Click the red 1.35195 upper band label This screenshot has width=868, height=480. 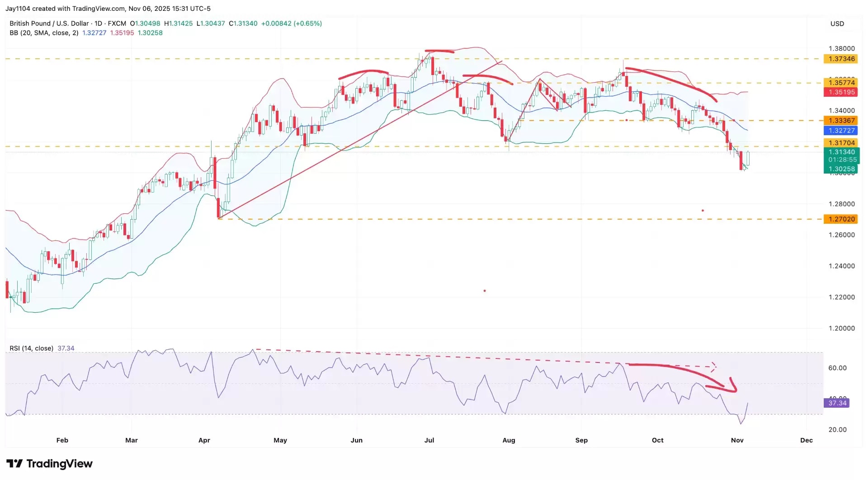coord(841,92)
